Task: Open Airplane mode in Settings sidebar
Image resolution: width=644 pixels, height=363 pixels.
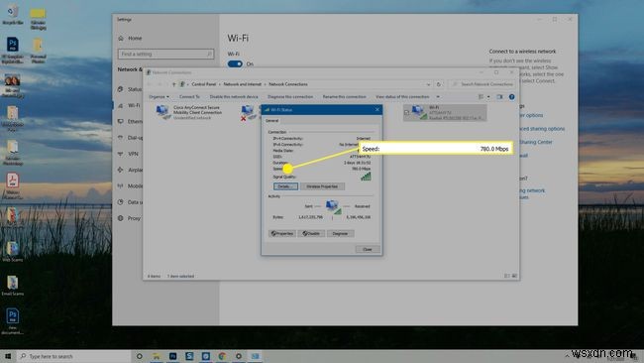Action: point(130,170)
